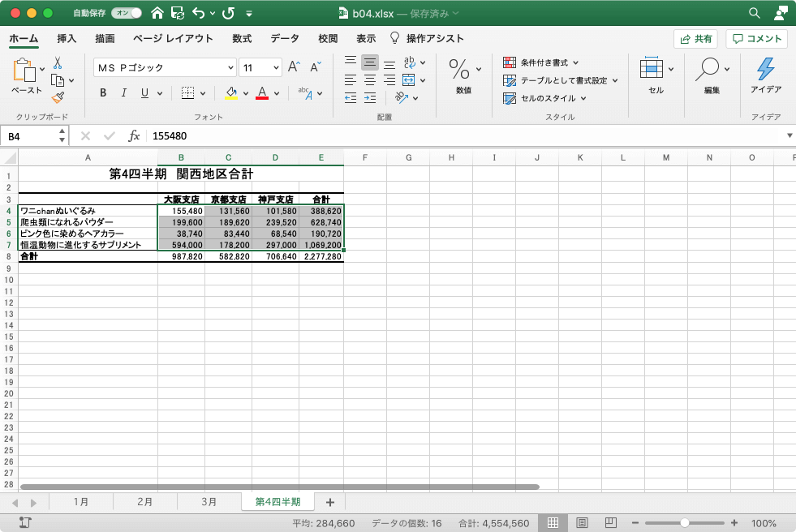Image resolution: width=796 pixels, height=532 pixels.
Task: Click Merge and Center icon
Action: pos(409,80)
